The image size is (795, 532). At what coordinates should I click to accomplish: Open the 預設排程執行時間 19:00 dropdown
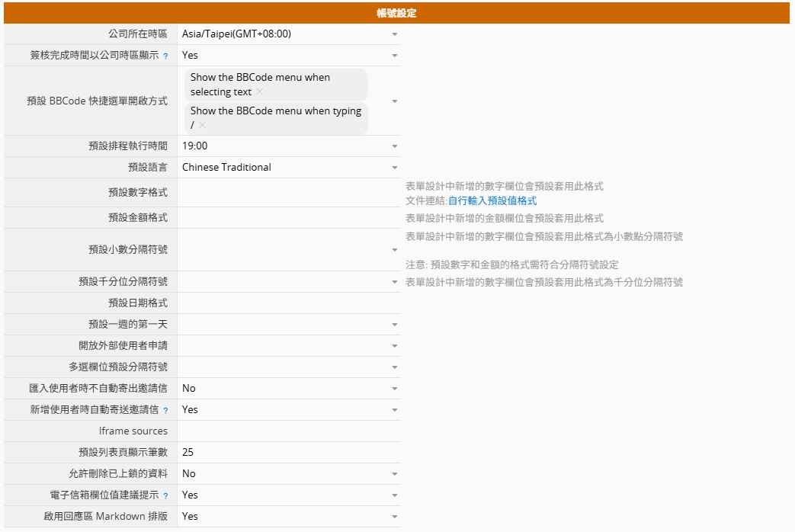tap(288, 146)
